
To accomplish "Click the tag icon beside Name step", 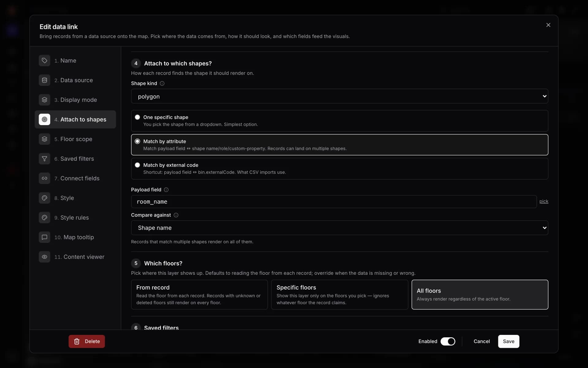I will (44, 60).
